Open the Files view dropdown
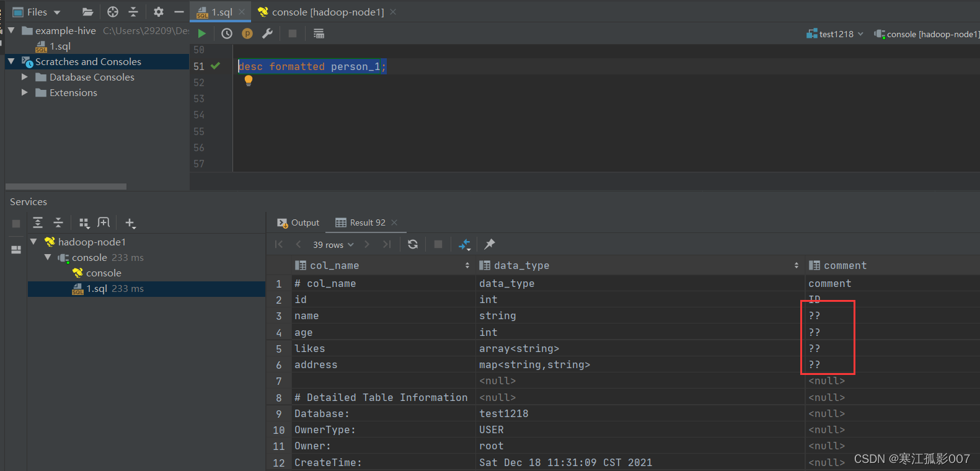Screen dimensions: 980x471 click(x=37, y=12)
